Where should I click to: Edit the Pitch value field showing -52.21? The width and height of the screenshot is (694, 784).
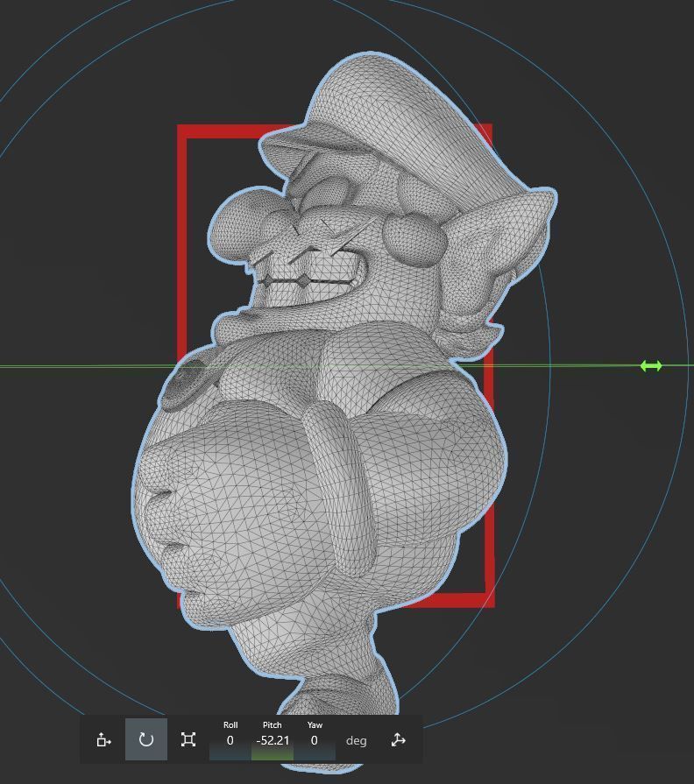[x=272, y=740]
